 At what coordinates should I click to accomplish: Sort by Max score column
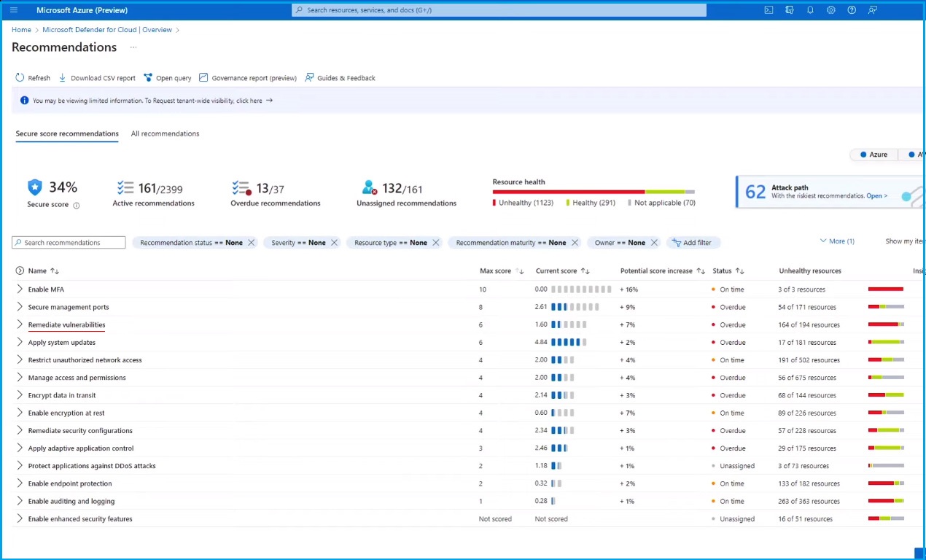pyautogui.click(x=501, y=271)
